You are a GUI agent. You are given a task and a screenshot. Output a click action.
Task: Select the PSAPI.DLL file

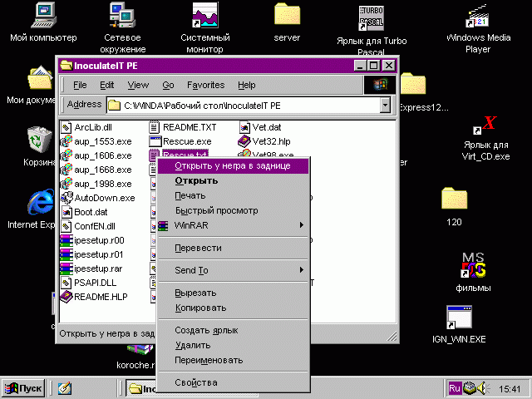point(89,283)
